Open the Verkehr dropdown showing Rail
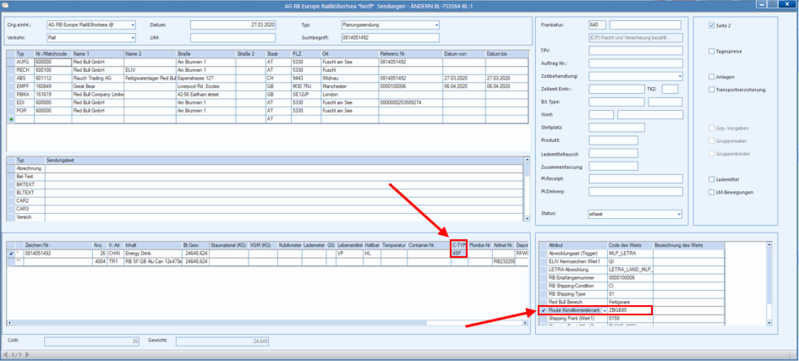 coord(133,38)
